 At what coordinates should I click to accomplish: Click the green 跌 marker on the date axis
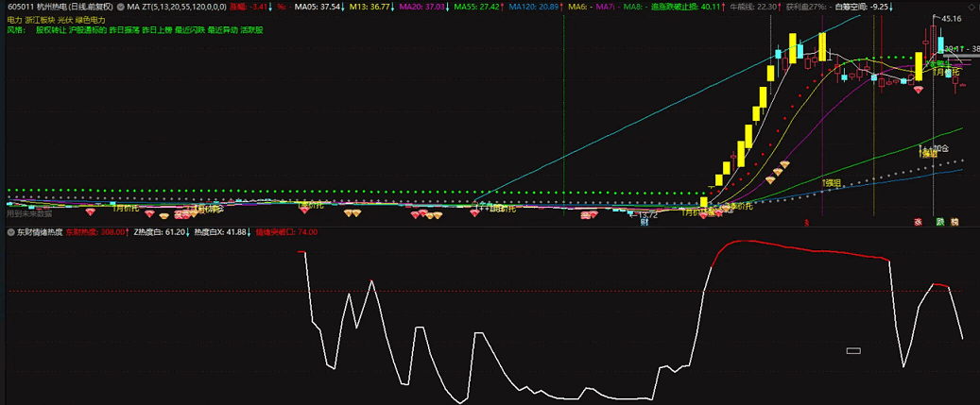pos(939,222)
